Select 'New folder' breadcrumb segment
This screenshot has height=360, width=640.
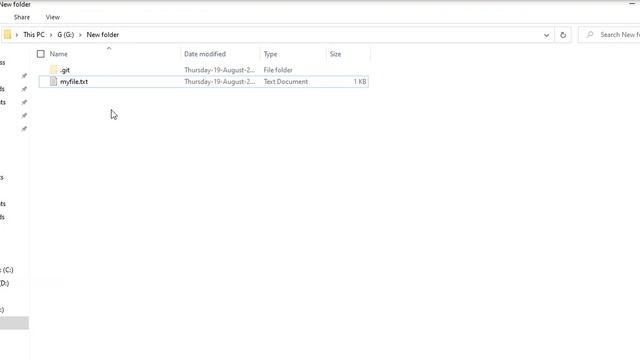[103, 35]
